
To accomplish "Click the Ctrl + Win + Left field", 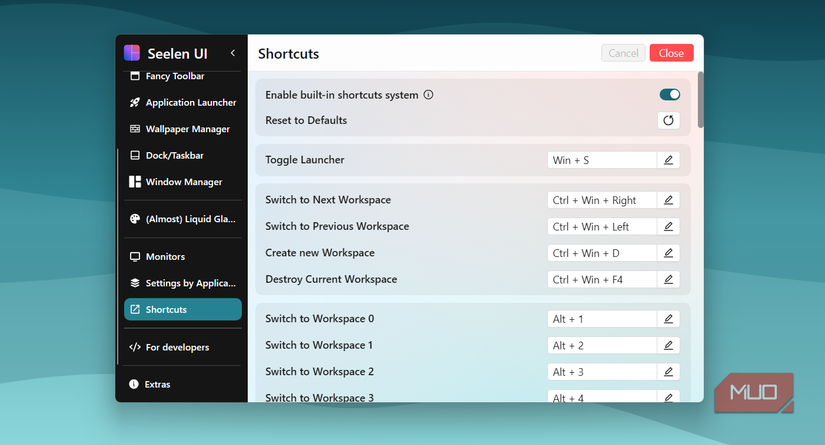I will [602, 227].
